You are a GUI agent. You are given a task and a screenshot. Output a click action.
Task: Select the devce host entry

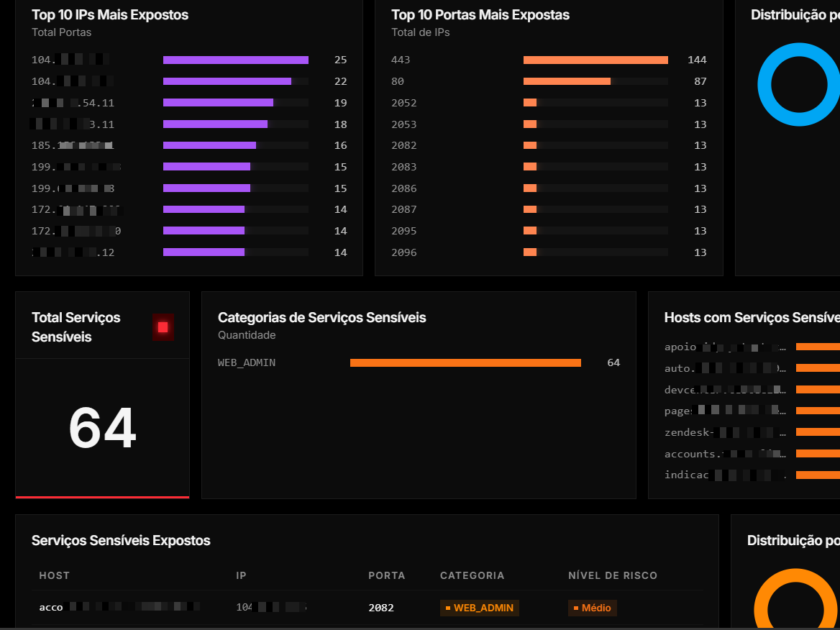(726, 390)
